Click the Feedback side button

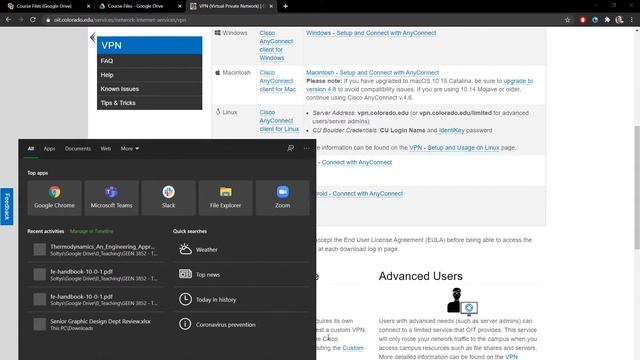7,207
